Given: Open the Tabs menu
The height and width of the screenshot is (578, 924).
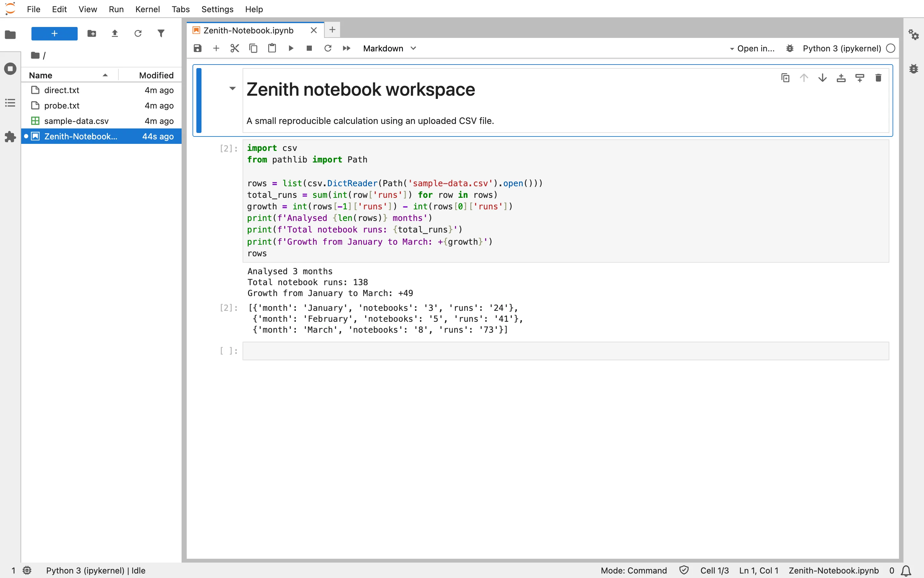Looking at the screenshot, I should pos(181,9).
